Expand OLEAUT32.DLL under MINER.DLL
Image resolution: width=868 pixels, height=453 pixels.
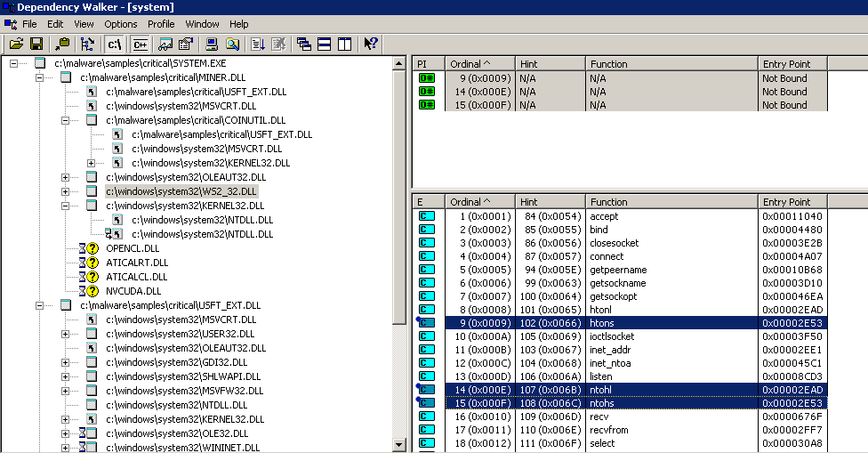pos(65,177)
